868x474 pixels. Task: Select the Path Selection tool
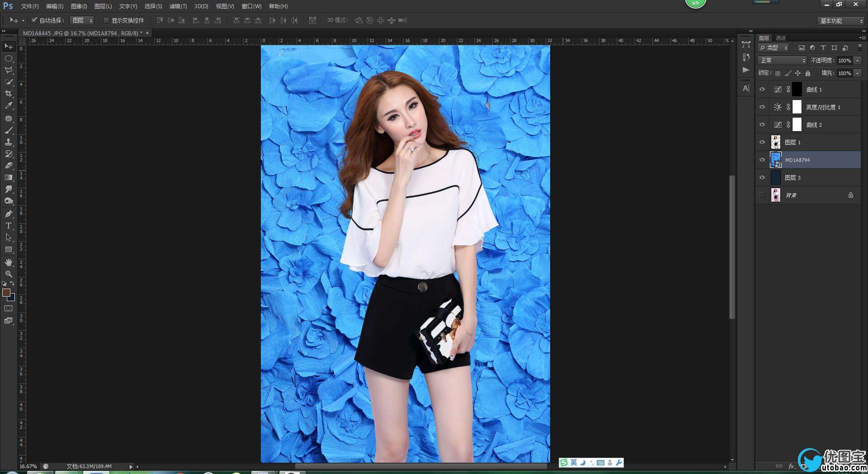[8, 237]
